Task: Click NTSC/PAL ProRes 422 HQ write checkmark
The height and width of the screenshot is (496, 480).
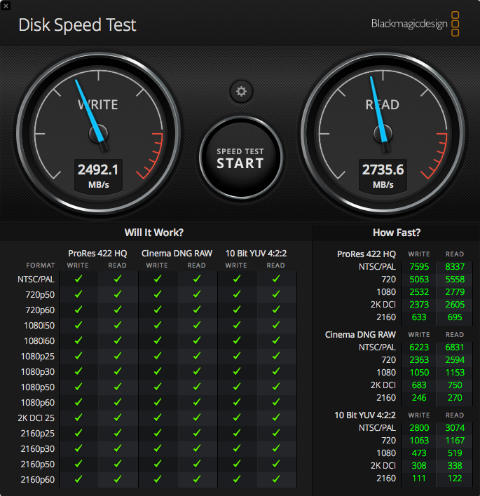Action: point(78,279)
